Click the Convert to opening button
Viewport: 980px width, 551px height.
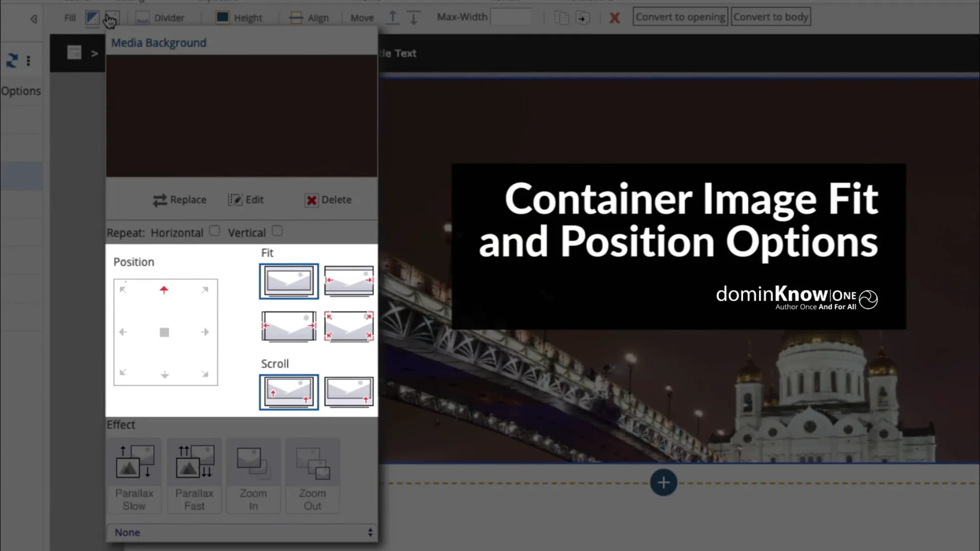680,17
